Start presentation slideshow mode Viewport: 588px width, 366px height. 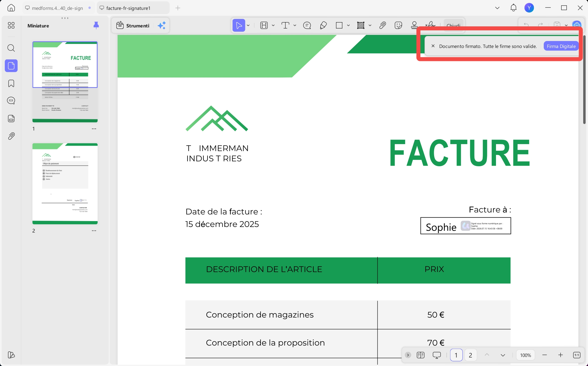(x=437, y=355)
